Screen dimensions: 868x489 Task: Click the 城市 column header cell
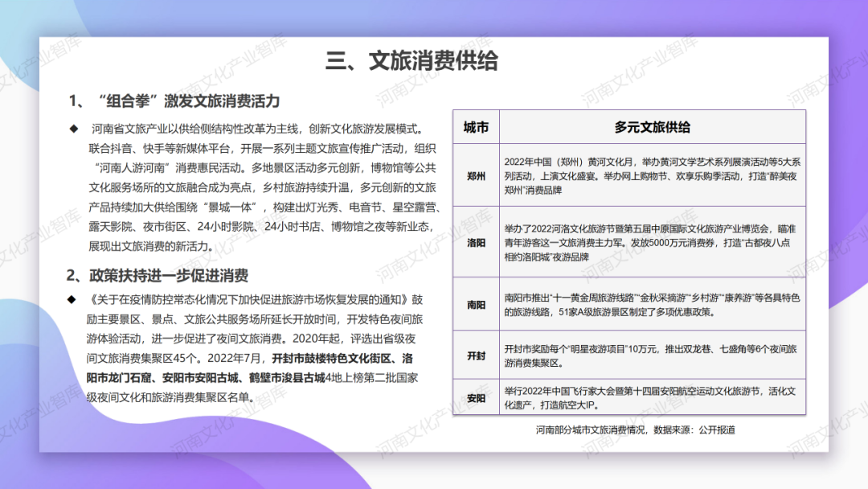pos(476,126)
